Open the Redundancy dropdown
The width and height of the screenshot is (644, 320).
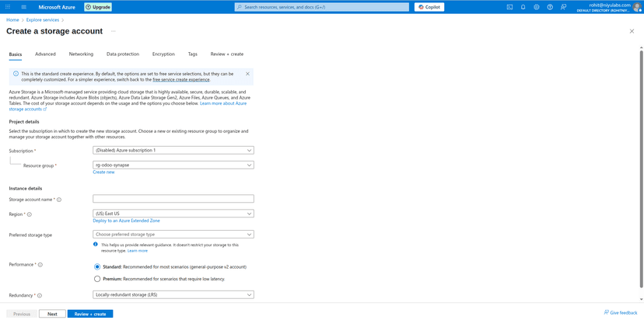[x=173, y=294]
